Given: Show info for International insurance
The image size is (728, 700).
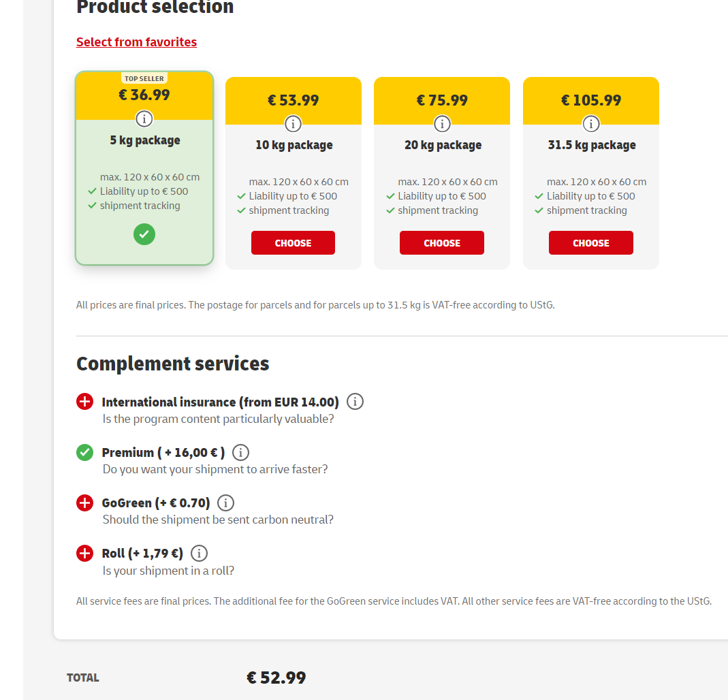Looking at the screenshot, I should point(355,402).
